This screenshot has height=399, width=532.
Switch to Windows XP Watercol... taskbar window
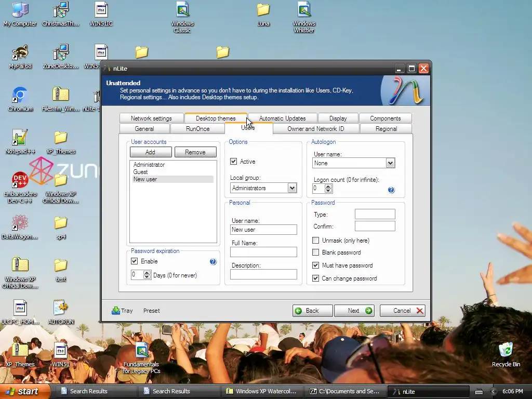(262, 391)
